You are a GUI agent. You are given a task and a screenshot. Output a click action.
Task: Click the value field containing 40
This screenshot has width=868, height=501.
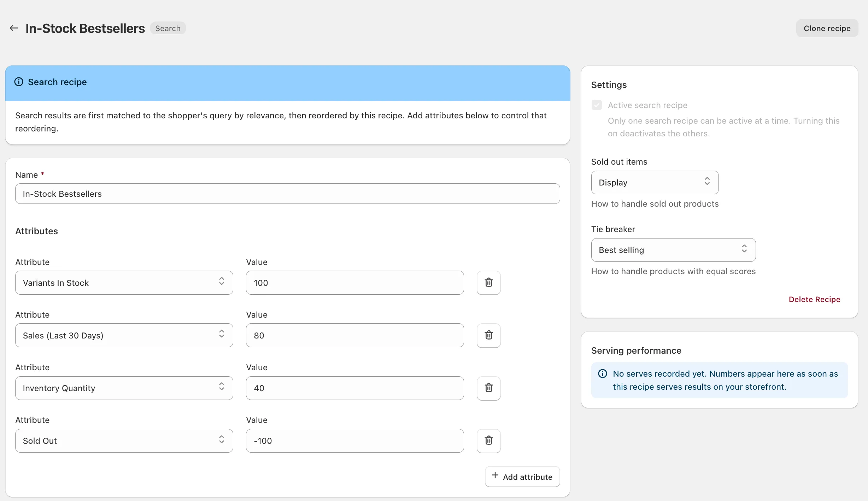(355, 388)
